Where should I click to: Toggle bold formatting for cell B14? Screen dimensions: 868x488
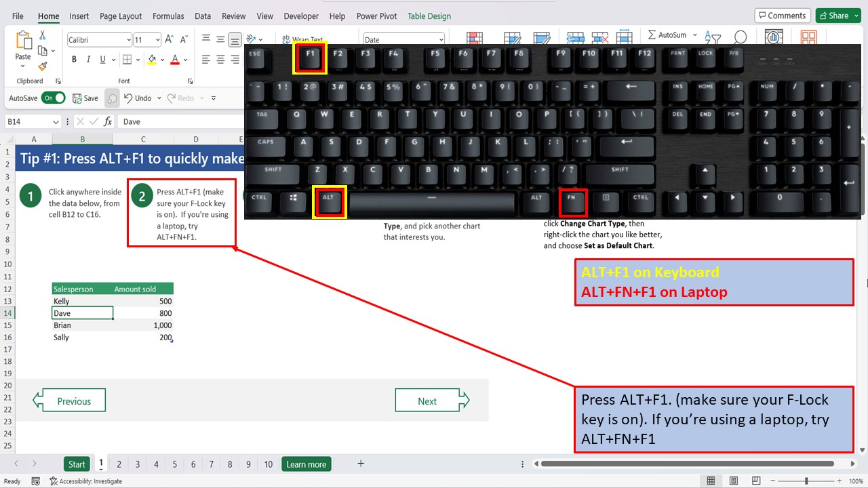[74, 59]
